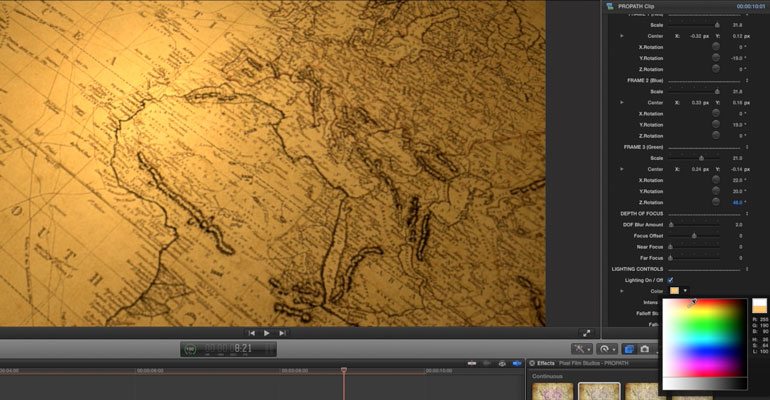
Task: Click the Continuous category label
Action: [547, 376]
